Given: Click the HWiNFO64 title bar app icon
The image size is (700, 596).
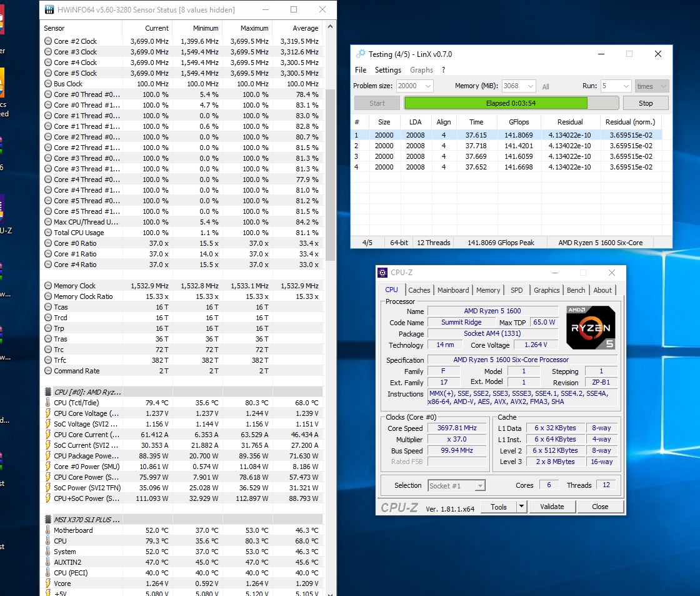Looking at the screenshot, I should (x=49, y=9).
